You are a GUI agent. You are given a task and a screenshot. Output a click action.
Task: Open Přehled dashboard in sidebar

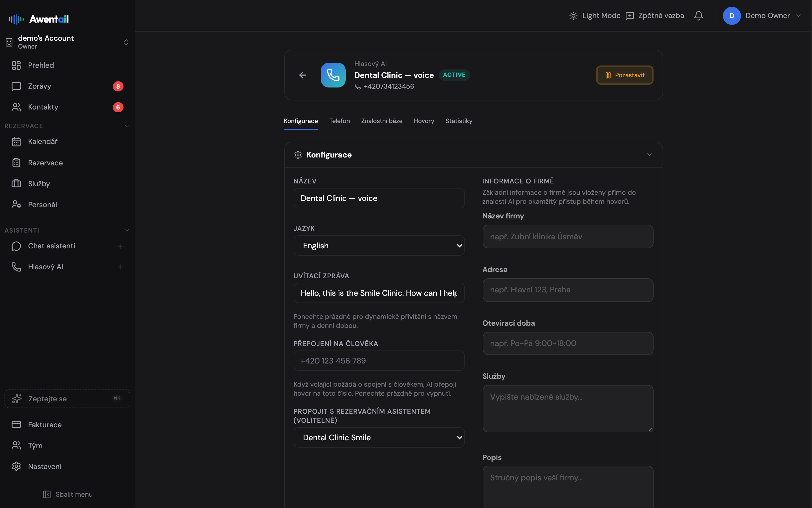pyautogui.click(x=67, y=65)
